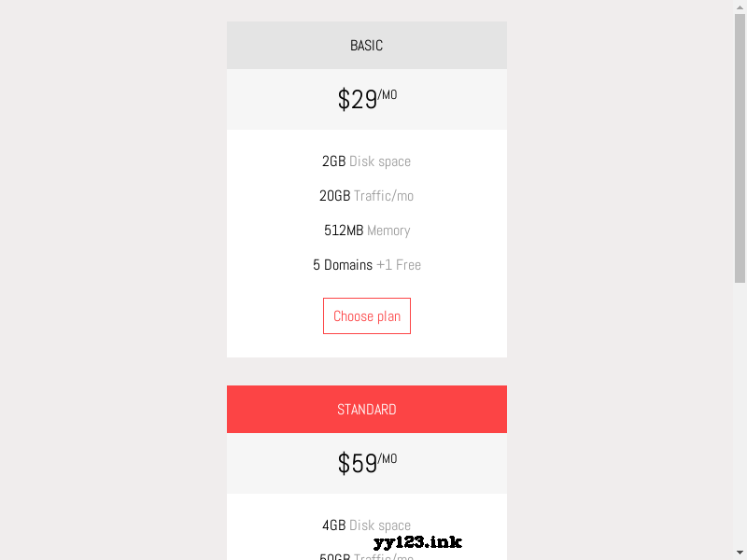747x560 pixels.
Task: Click the Choose plan button
Action: tap(366, 315)
